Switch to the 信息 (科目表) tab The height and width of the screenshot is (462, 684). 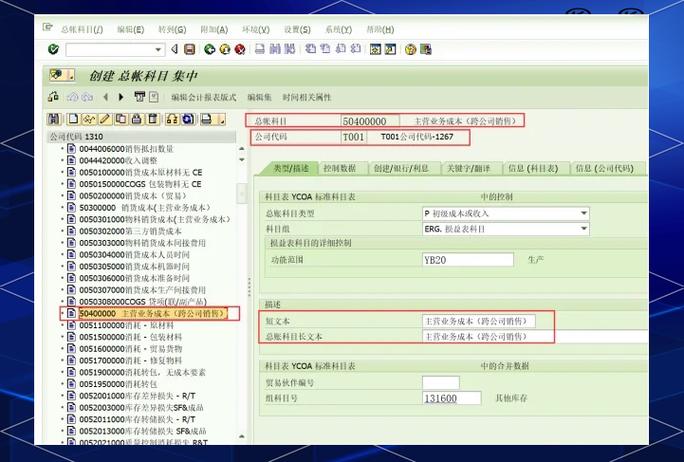[533, 168]
